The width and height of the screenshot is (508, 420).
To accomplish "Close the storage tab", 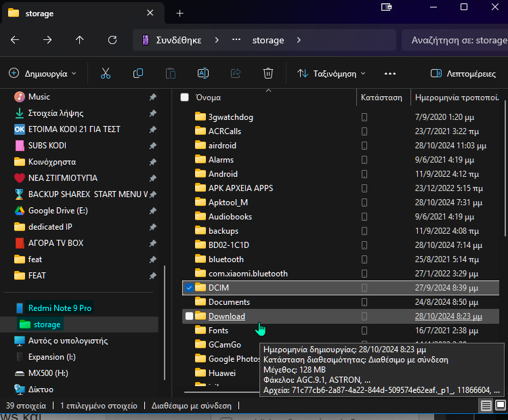I will pos(150,13).
